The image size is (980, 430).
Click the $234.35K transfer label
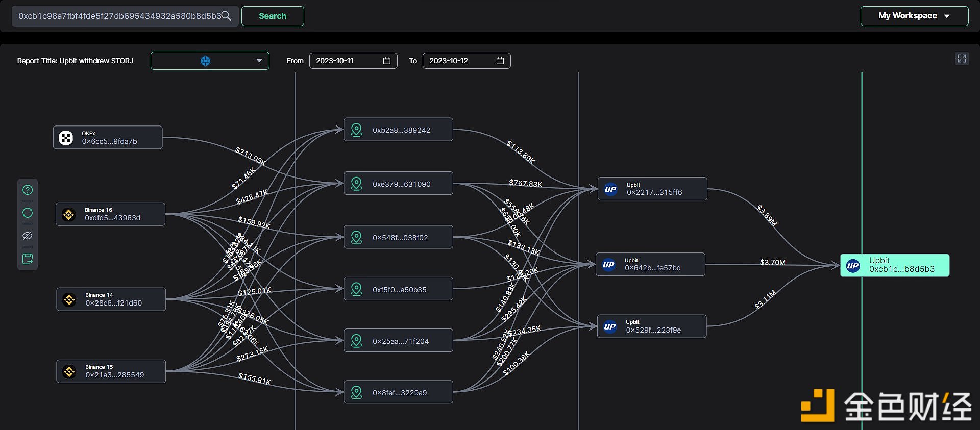(x=524, y=331)
